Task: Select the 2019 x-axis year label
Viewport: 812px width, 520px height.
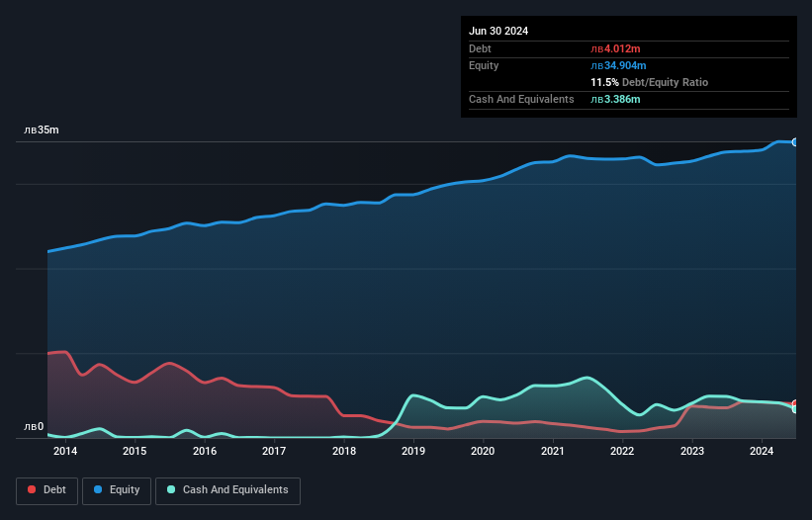Action: 413,451
